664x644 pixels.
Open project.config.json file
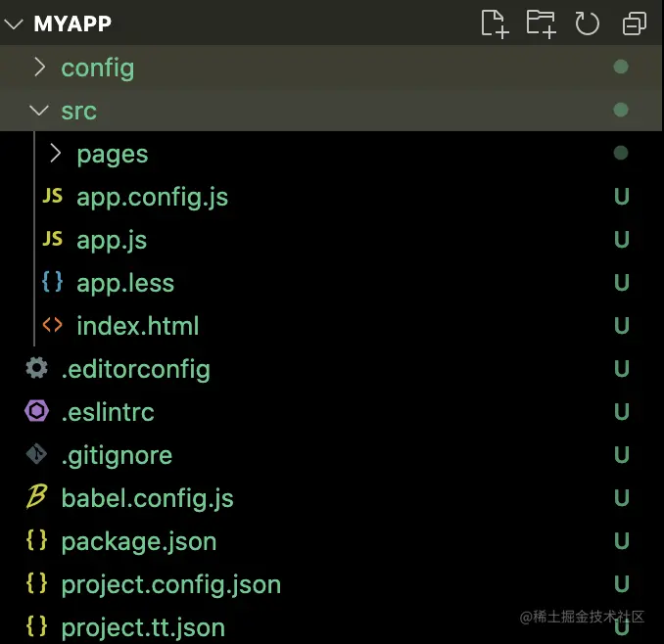(170, 584)
